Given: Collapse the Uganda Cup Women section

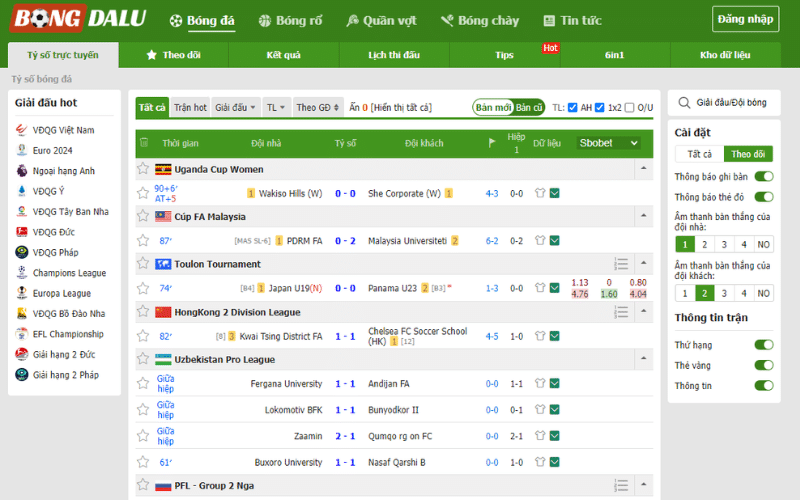Looking at the screenshot, I should pos(643,168).
